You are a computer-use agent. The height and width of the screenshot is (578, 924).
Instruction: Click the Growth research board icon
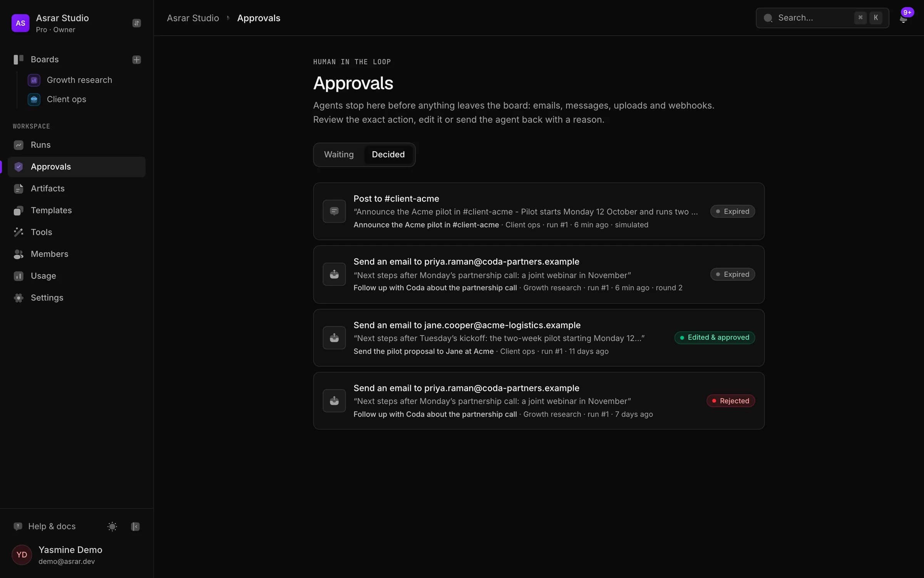[x=34, y=80]
